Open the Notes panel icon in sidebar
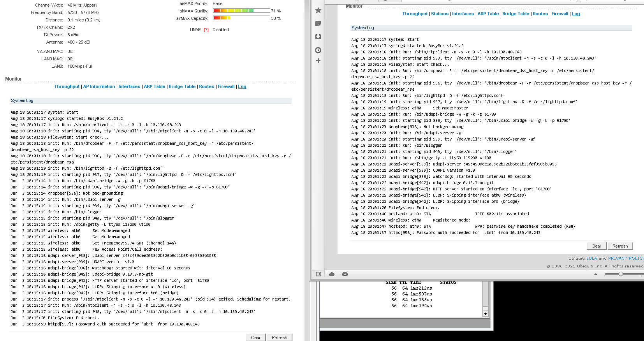The width and height of the screenshot is (644, 341). coord(318,24)
